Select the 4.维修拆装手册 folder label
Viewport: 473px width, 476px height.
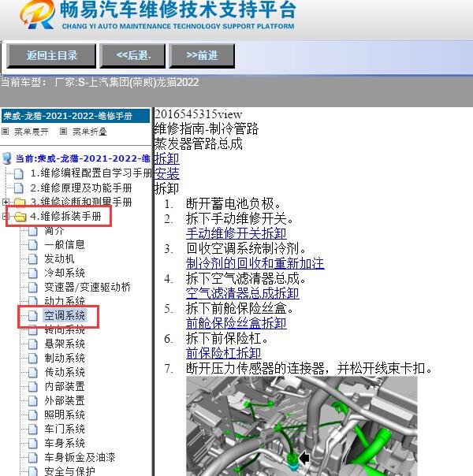66,217
